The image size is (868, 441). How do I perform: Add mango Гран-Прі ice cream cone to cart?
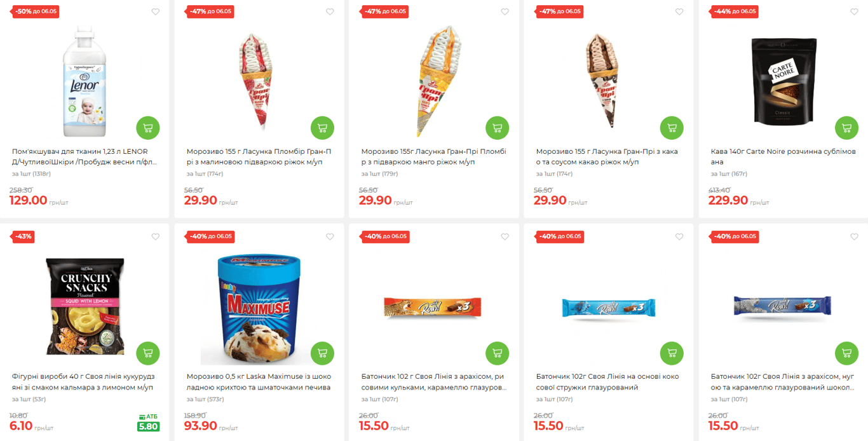tap(497, 128)
